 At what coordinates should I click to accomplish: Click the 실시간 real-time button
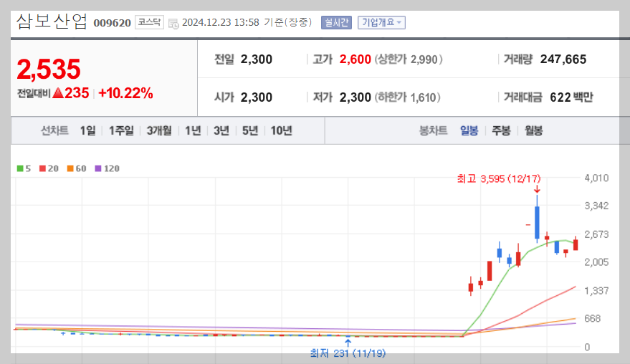pyautogui.click(x=336, y=22)
